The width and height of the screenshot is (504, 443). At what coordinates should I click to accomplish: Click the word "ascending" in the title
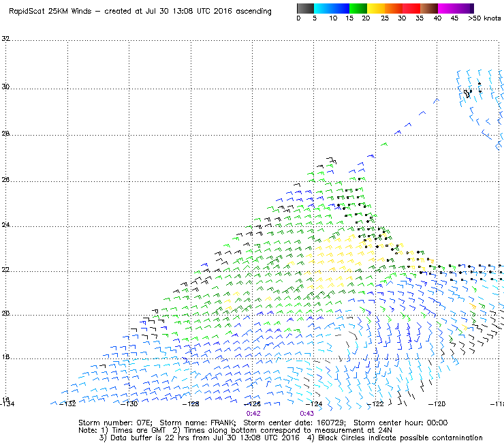[253, 12]
